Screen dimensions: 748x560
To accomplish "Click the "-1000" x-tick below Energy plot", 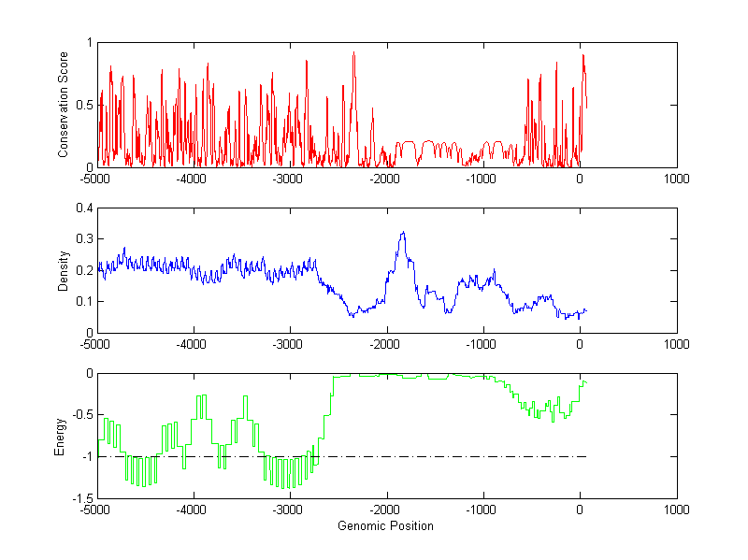I will tap(482, 510).
